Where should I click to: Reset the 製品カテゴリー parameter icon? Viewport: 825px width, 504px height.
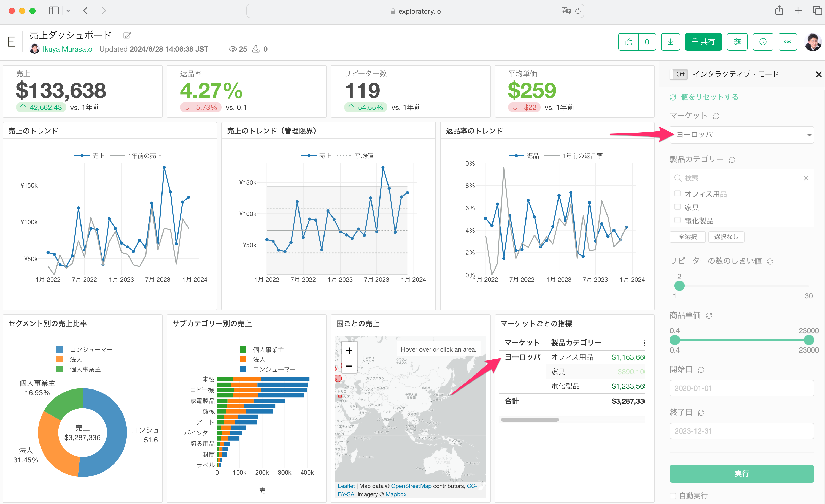(x=732, y=160)
